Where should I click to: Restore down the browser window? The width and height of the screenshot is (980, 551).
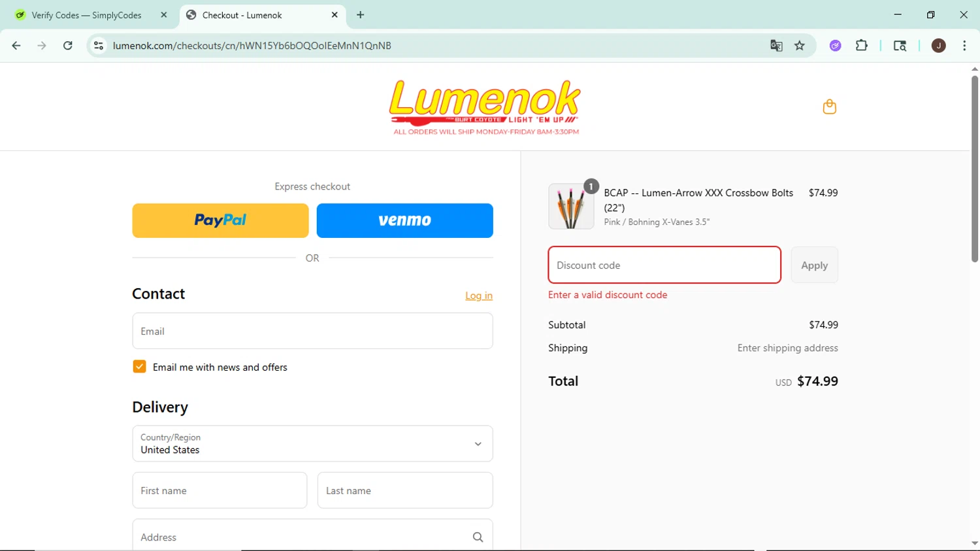930,14
